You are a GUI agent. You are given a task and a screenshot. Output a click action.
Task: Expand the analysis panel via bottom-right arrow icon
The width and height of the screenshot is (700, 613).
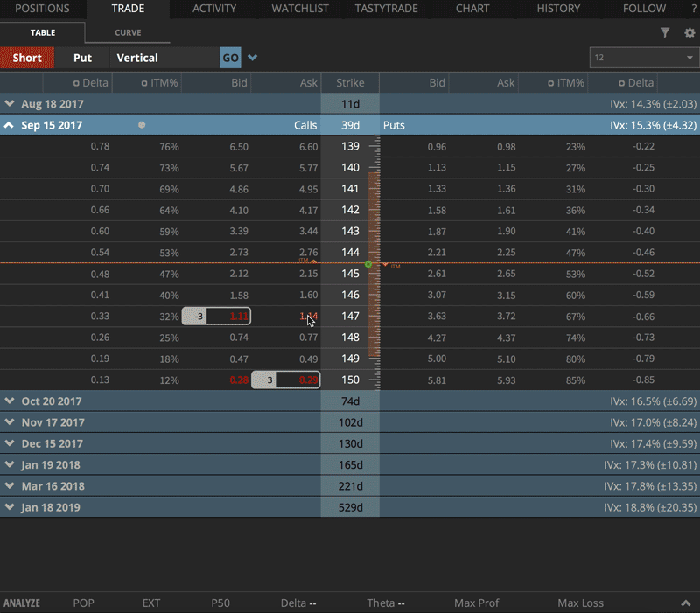tap(686, 603)
